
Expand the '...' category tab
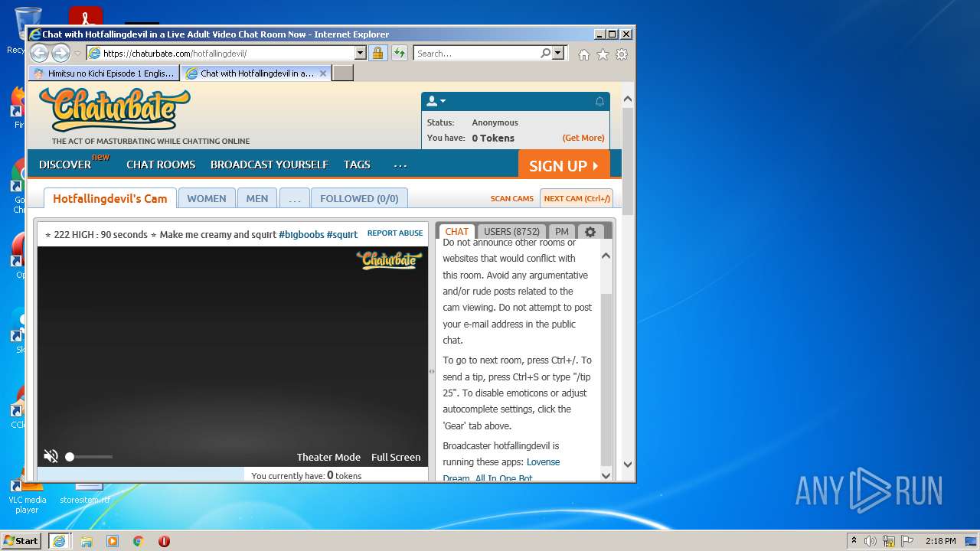pyautogui.click(x=295, y=198)
